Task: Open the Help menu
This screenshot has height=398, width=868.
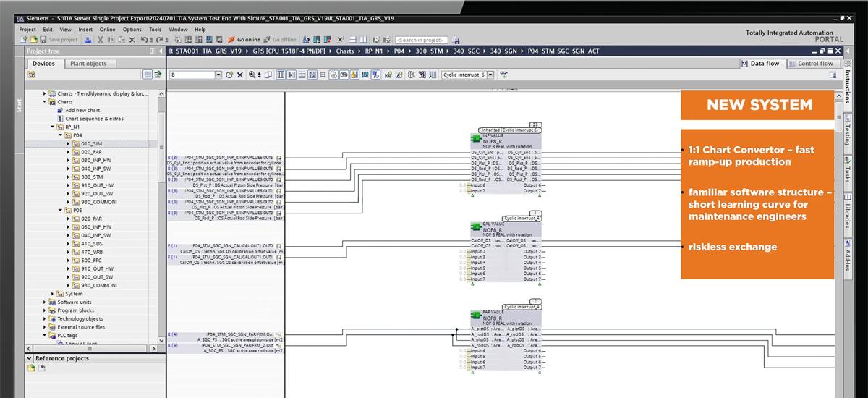Action: (x=200, y=30)
